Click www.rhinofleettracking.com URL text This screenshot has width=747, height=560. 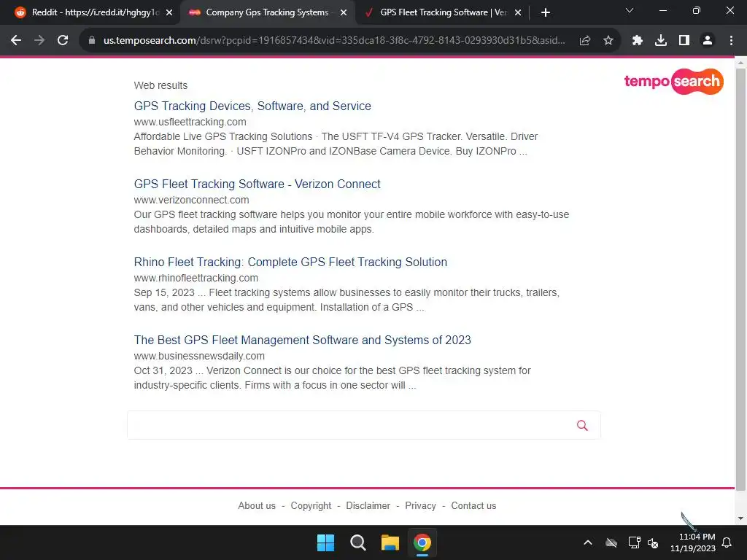pyautogui.click(x=196, y=279)
